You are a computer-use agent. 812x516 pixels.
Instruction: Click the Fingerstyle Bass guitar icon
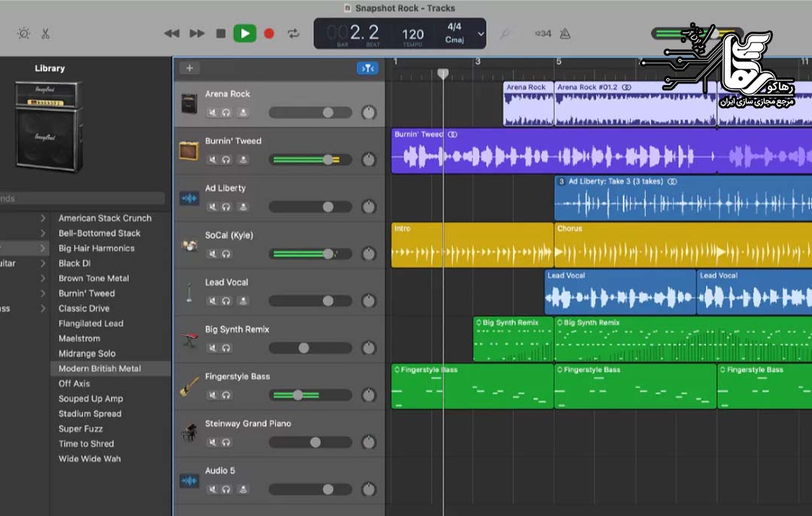click(189, 387)
